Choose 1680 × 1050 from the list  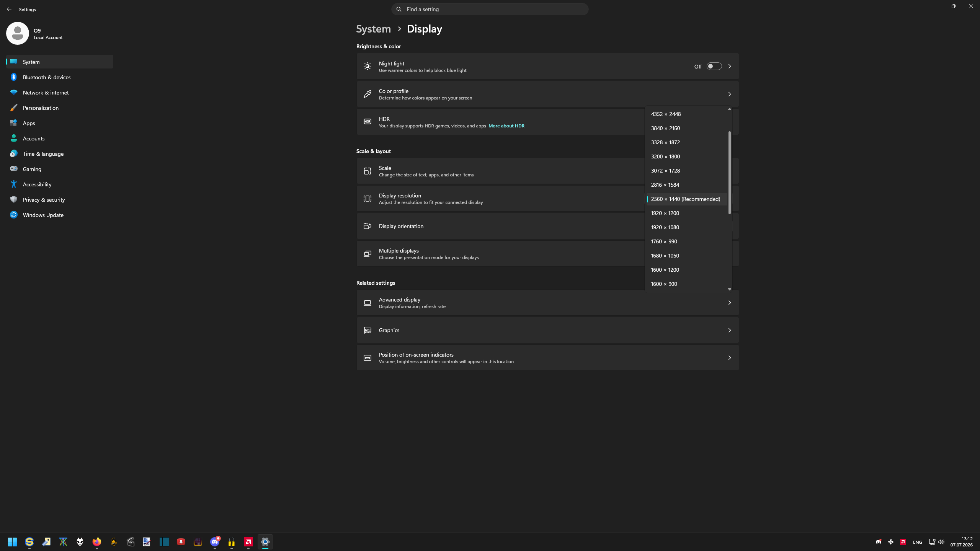click(x=687, y=256)
